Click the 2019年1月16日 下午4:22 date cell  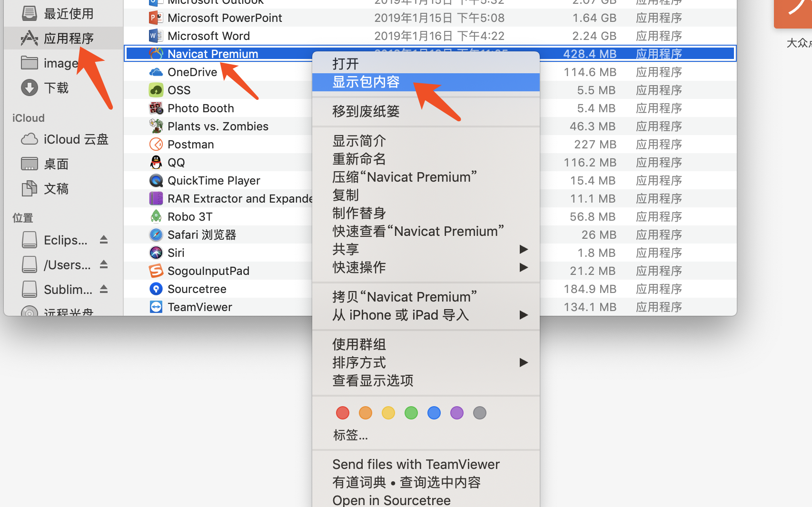[x=439, y=36]
